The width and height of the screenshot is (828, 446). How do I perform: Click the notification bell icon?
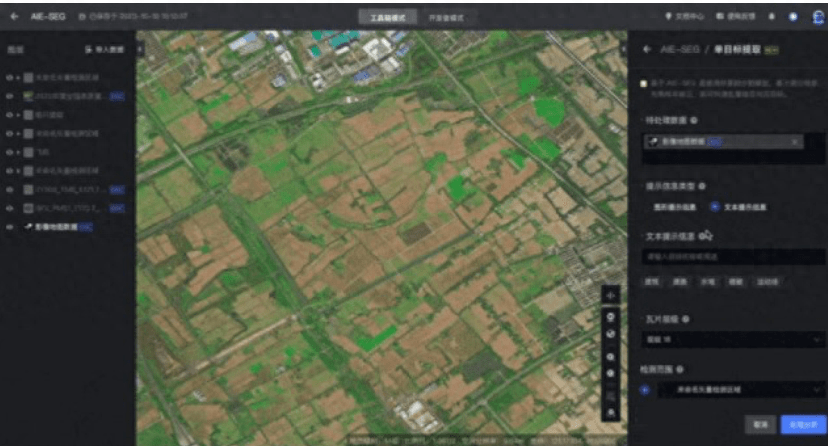pyautogui.click(x=771, y=17)
